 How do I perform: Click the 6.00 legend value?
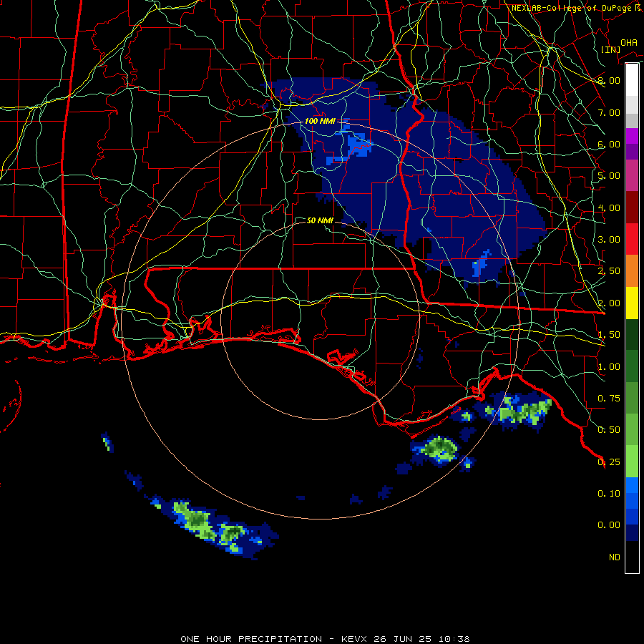pos(608,144)
